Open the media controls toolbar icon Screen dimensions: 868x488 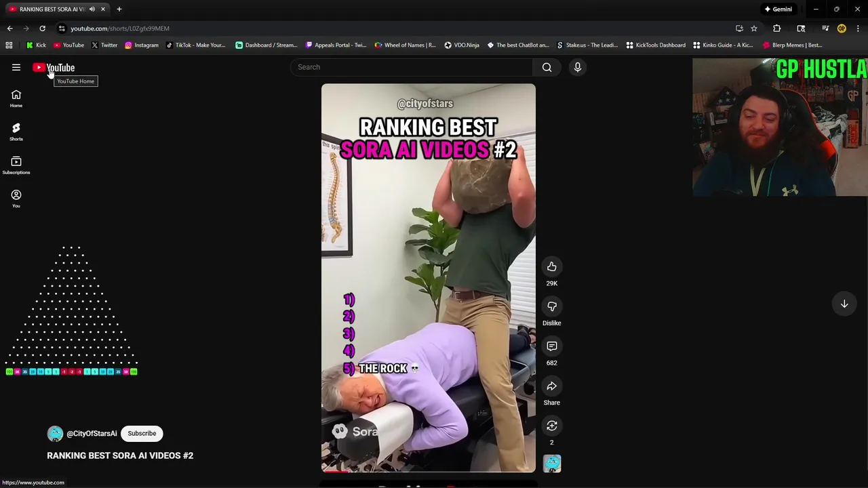[825, 28]
